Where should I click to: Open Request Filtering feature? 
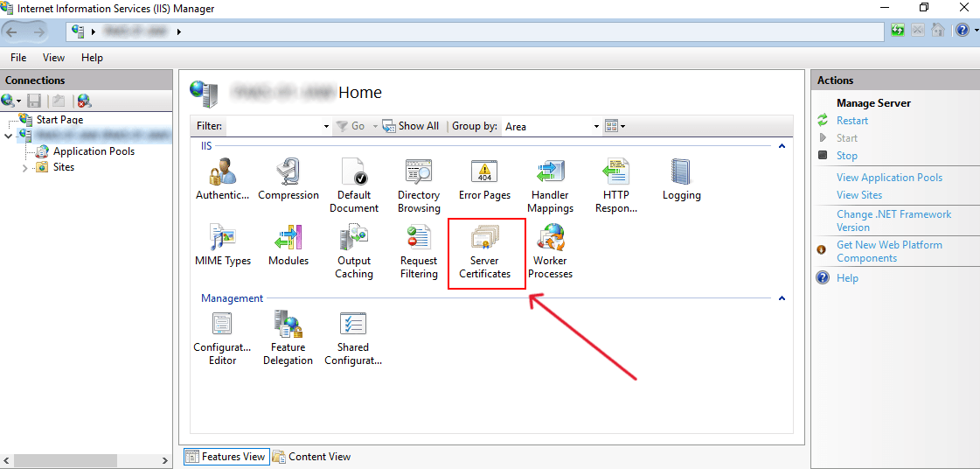coord(419,251)
